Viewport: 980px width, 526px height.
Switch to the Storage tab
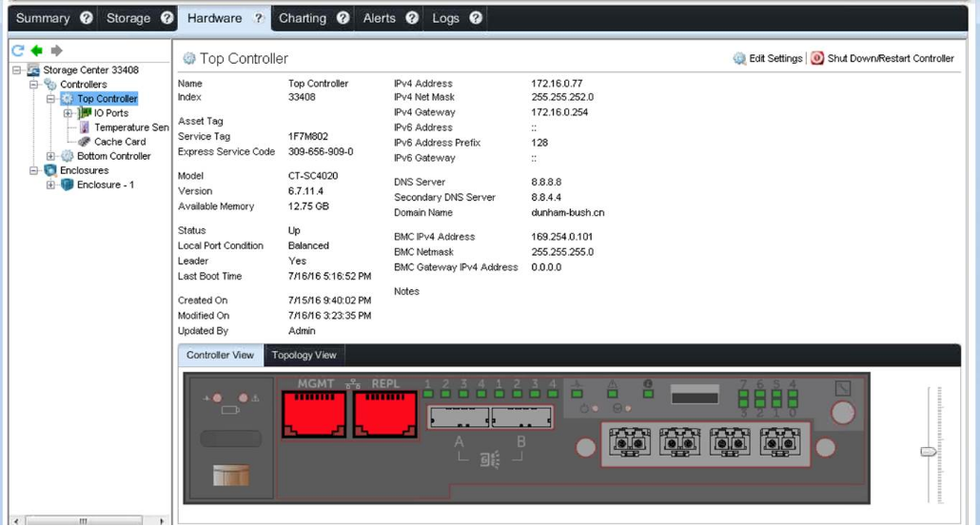[128, 18]
